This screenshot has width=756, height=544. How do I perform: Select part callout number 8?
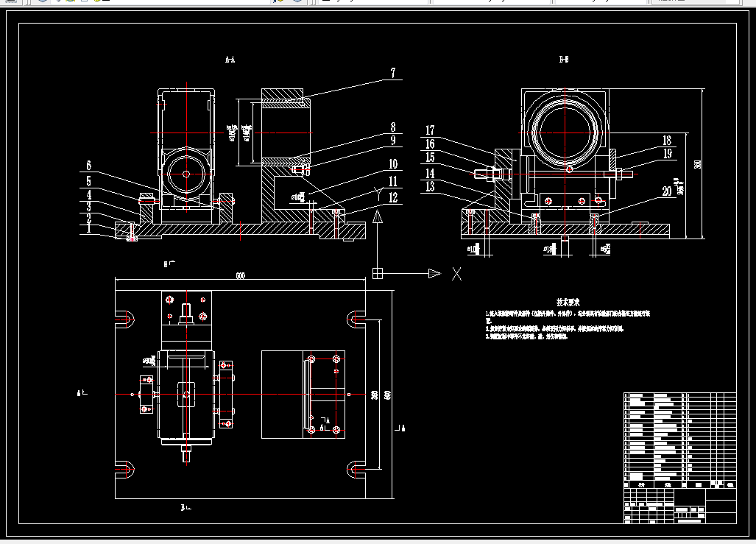point(393,127)
